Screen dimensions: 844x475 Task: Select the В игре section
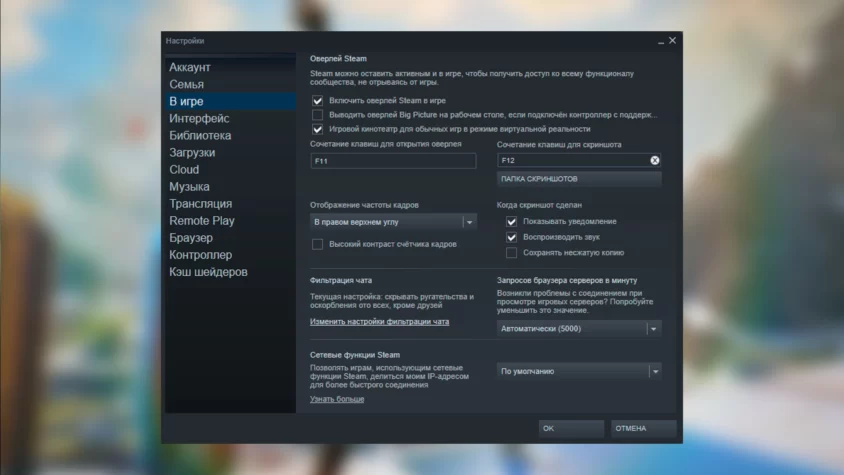tap(230, 101)
